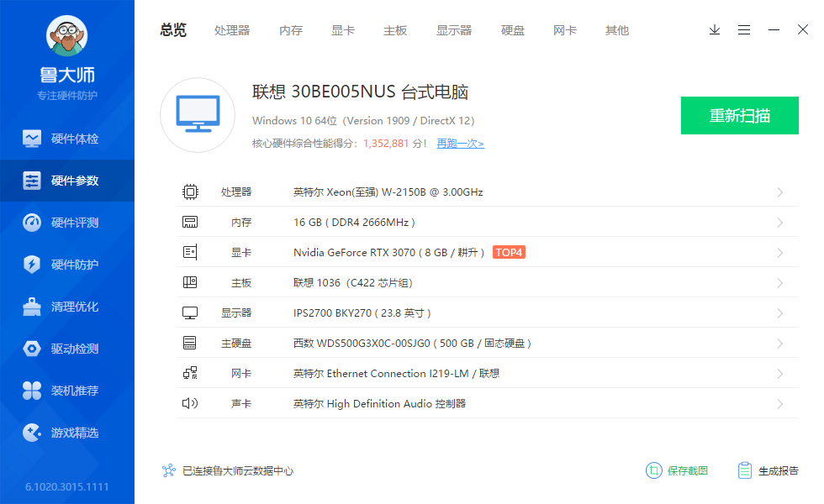Click the graphics card icon

pos(190,253)
